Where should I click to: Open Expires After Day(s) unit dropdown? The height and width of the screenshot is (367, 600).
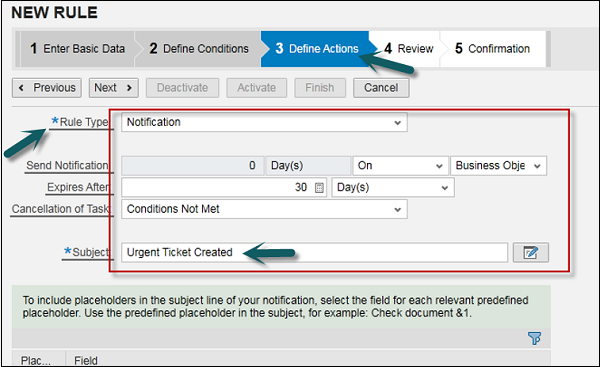(x=393, y=188)
